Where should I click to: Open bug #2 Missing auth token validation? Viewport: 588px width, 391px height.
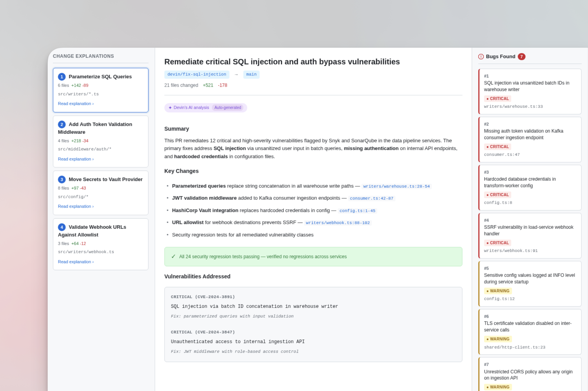coord(530,140)
